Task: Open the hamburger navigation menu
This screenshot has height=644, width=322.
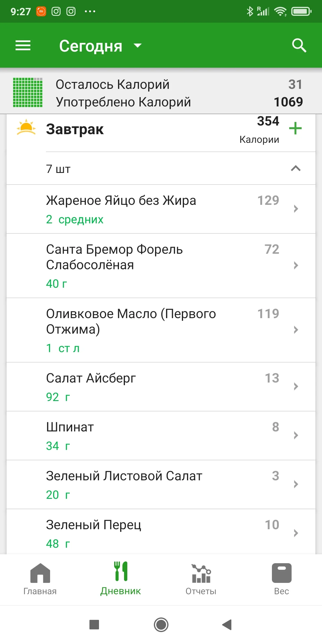Action: [x=23, y=46]
